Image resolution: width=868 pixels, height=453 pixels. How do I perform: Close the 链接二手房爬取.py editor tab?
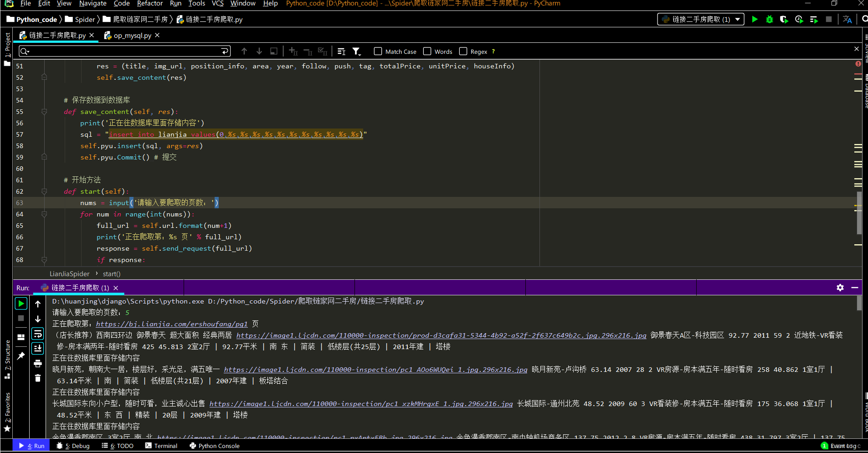92,35
